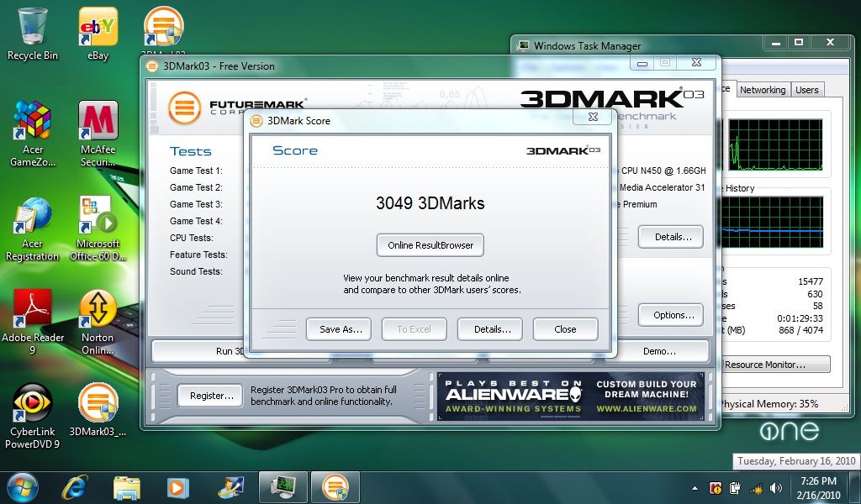This screenshot has height=504, width=861.
Task: Open Acer Registration desktop icon
Action: (33, 229)
